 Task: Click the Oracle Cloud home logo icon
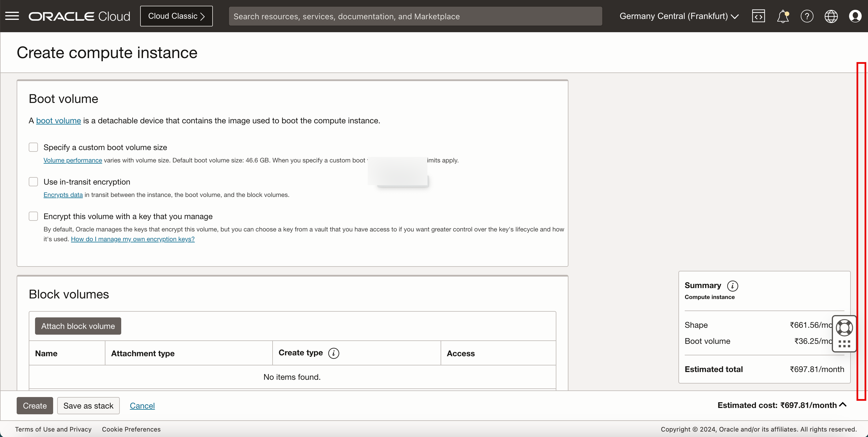[80, 16]
